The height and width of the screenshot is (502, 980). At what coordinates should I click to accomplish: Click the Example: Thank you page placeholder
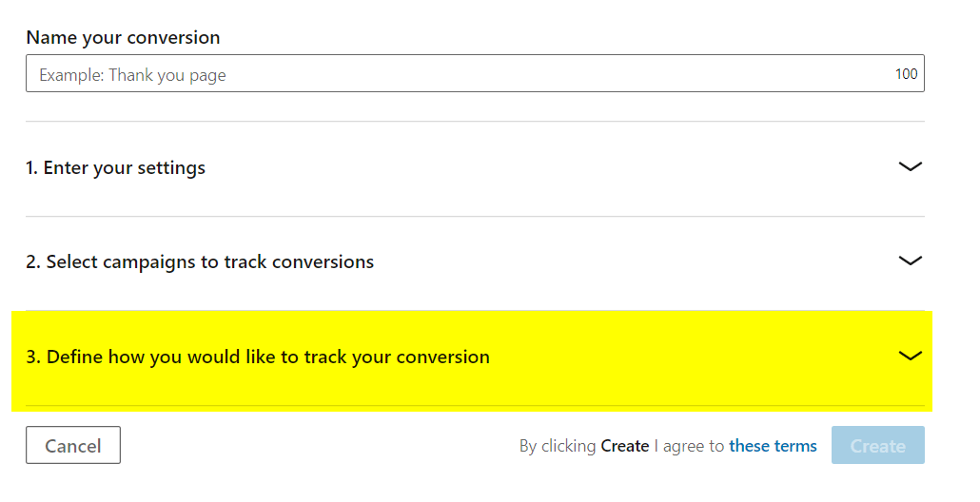pos(132,75)
